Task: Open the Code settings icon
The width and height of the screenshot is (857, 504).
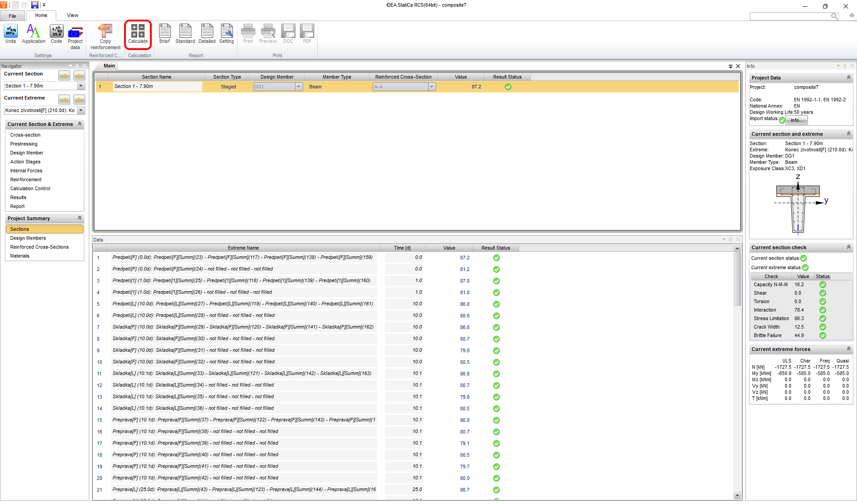Action: (57, 34)
